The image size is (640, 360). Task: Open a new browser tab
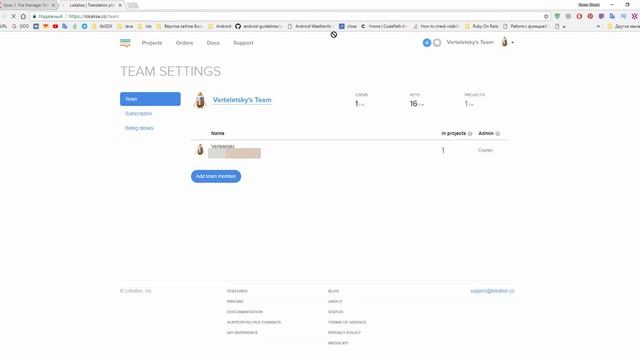132,5
